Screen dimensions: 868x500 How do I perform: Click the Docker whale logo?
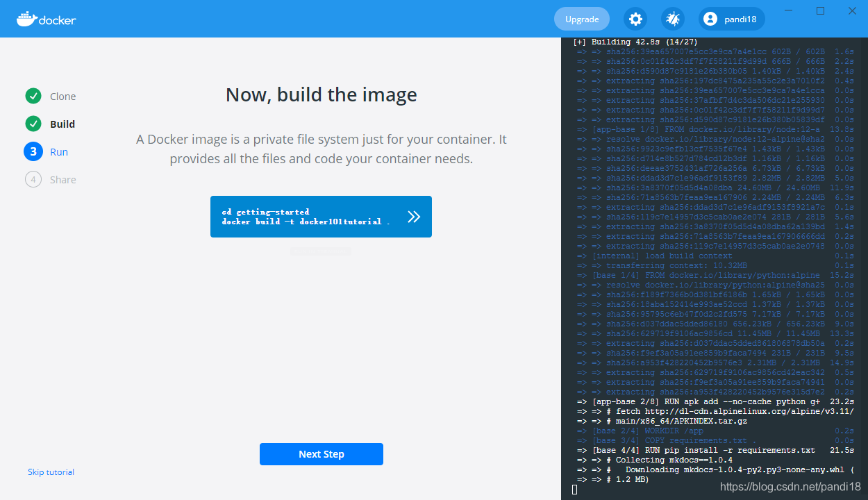(46, 19)
